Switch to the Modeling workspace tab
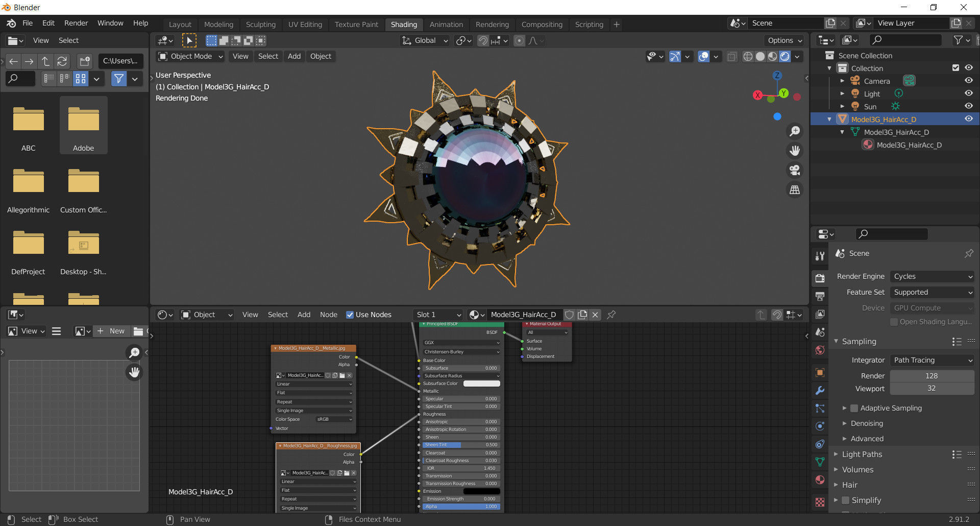 218,24
